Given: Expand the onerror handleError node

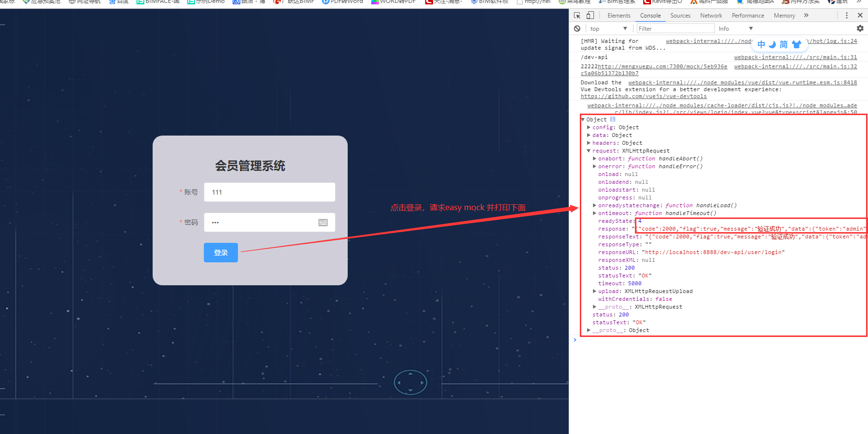Looking at the screenshot, I should coord(594,166).
